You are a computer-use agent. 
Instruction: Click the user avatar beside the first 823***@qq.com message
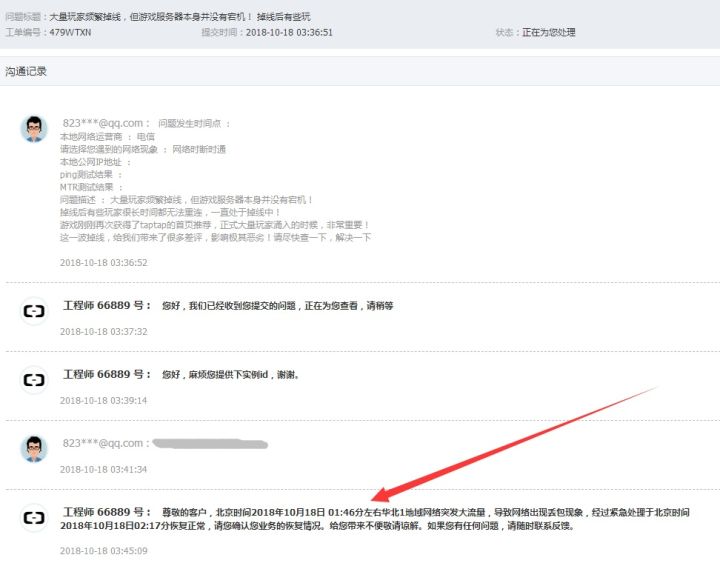[34, 129]
